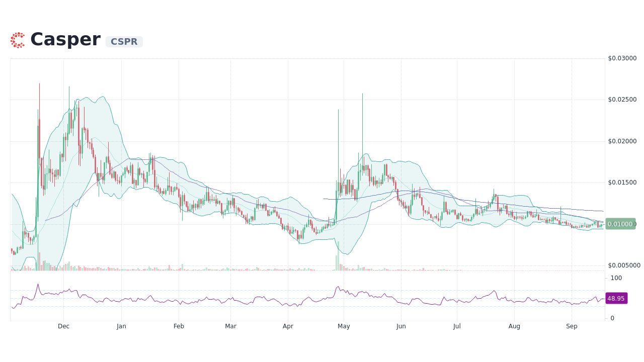Click the Casper title heading

(x=65, y=39)
